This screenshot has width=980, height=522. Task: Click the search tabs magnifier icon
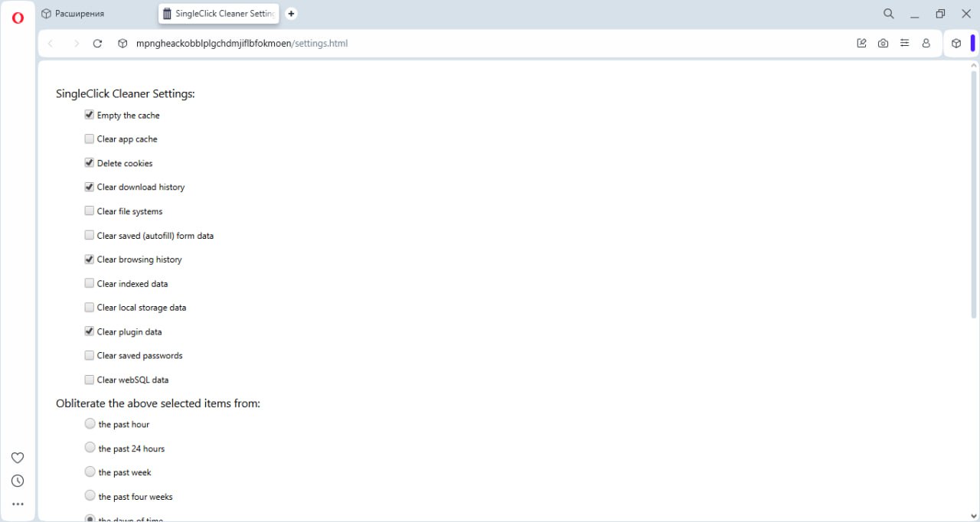(x=889, y=14)
